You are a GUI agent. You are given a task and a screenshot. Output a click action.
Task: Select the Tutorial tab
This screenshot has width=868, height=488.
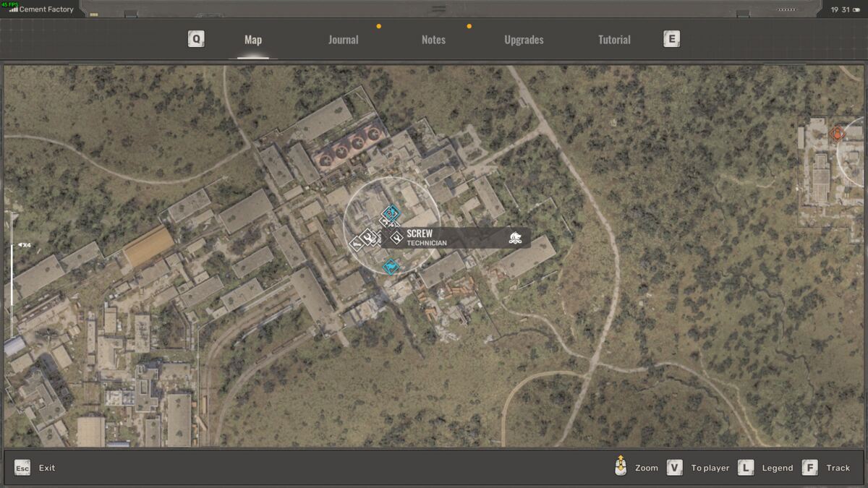click(614, 40)
